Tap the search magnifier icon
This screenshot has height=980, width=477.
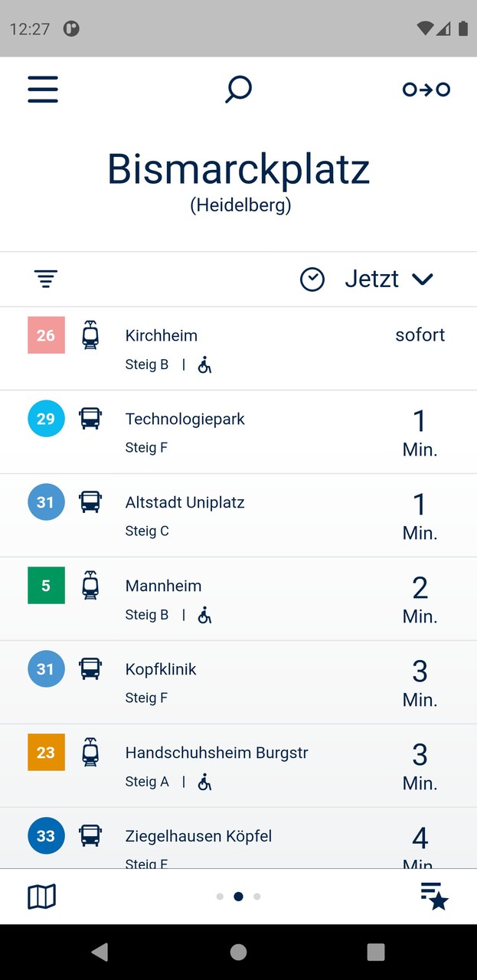[x=238, y=90]
